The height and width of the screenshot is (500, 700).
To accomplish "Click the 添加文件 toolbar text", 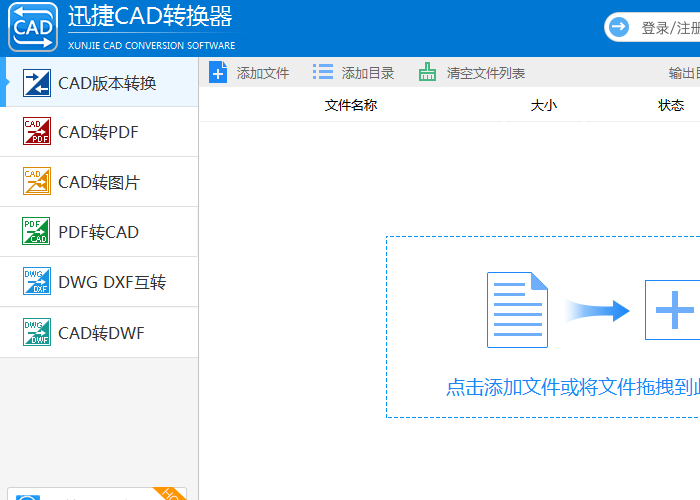I will tap(263, 73).
